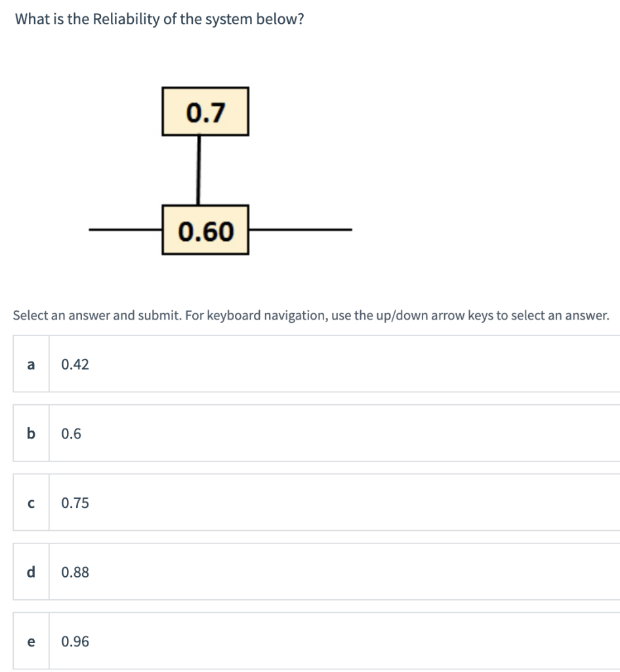Click the letter label d

(x=30, y=572)
